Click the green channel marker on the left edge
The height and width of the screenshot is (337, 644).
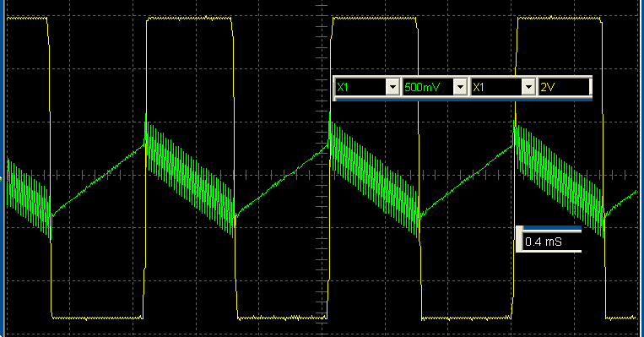[x=1, y=178]
